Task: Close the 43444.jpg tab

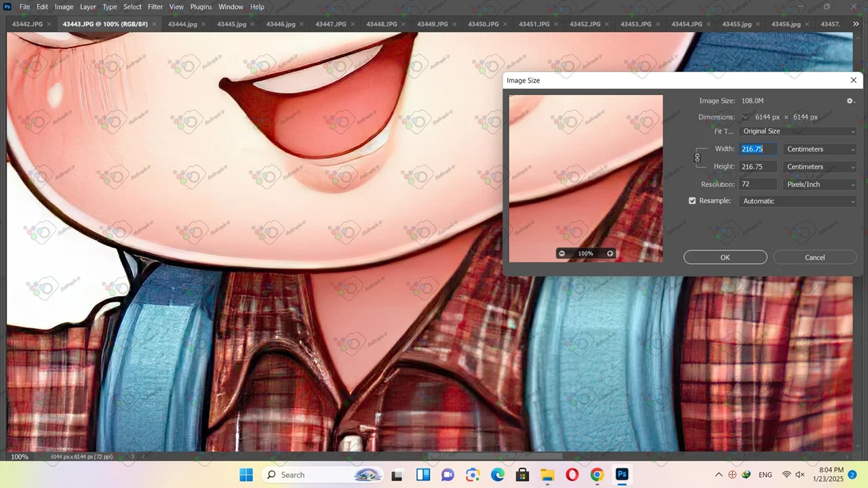Action: click(x=203, y=24)
